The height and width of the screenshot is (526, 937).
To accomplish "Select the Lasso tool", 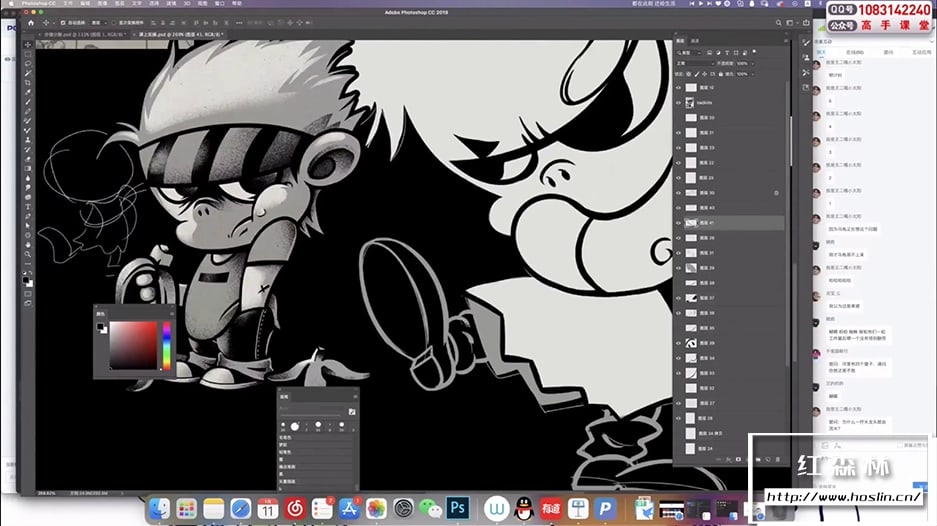I will pyautogui.click(x=28, y=63).
